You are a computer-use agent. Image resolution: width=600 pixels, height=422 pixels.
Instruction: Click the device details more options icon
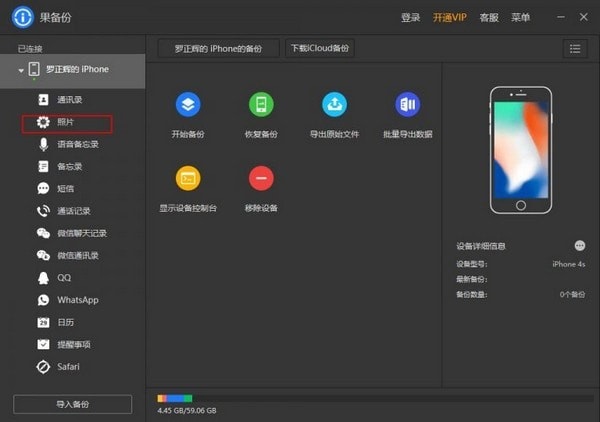click(x=579, y=245)
